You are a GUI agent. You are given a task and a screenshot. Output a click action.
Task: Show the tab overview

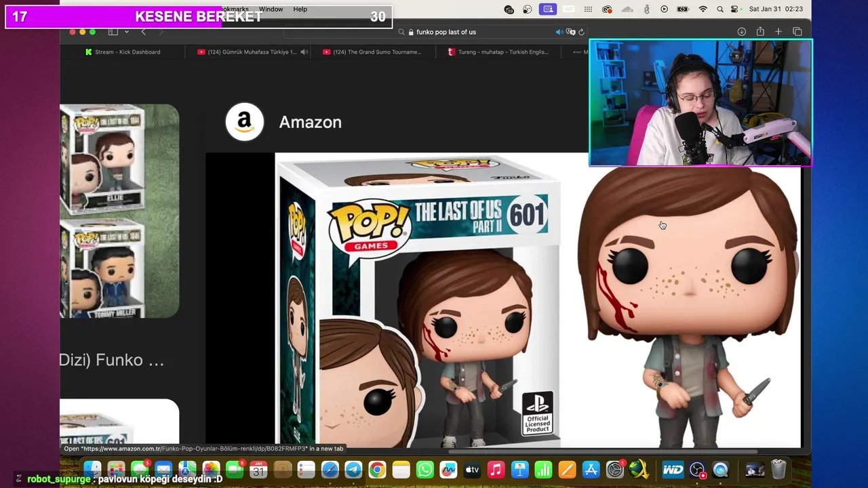[x=797, y=32]
